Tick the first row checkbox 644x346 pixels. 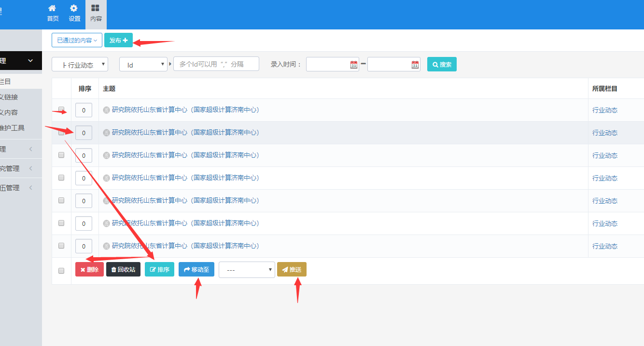(x=61, y=110)
